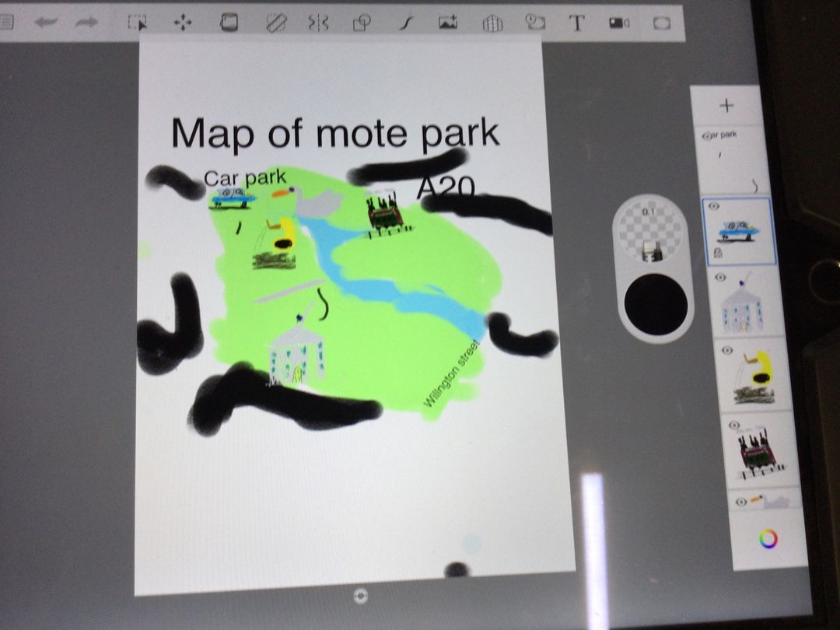The width and height of the screenshot is (840, 630).
Task: Open the Import Image tool
Action: (448, 23)
